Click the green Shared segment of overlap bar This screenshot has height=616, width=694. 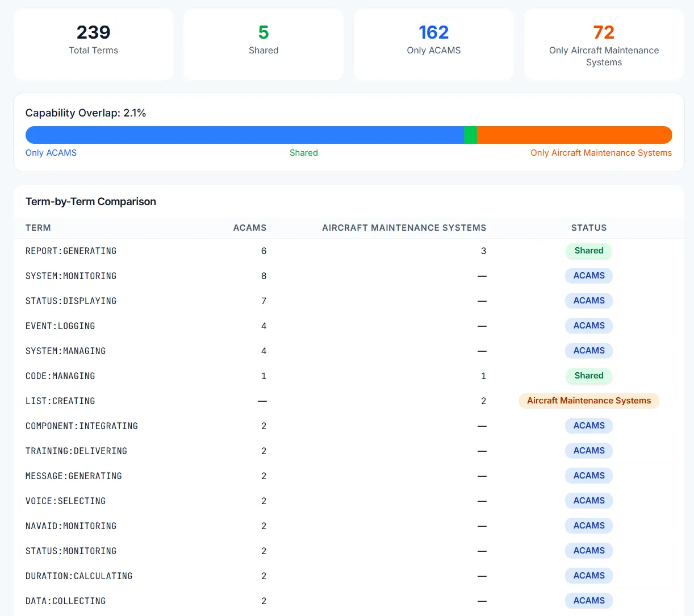pos(470,135)
